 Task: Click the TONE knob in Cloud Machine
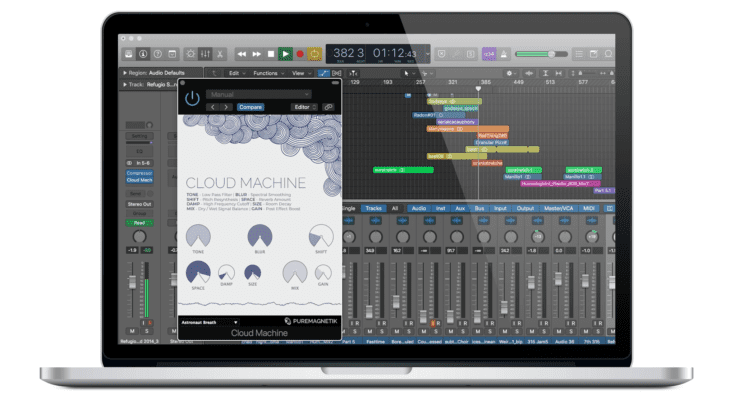click(x=199, y=237)
